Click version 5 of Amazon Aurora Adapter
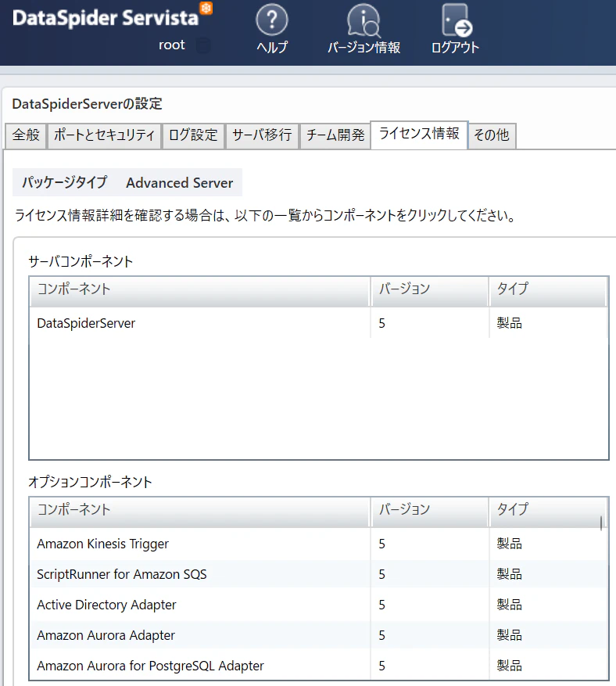 [381, 635]
